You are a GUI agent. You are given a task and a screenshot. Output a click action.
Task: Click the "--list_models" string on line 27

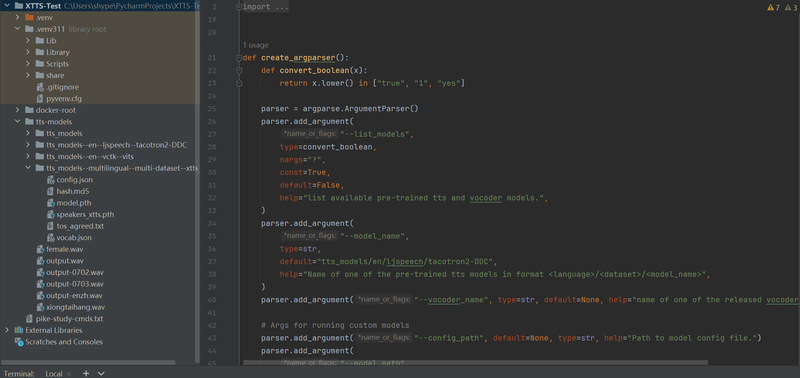pyautogui.click(x=376, y=134)
